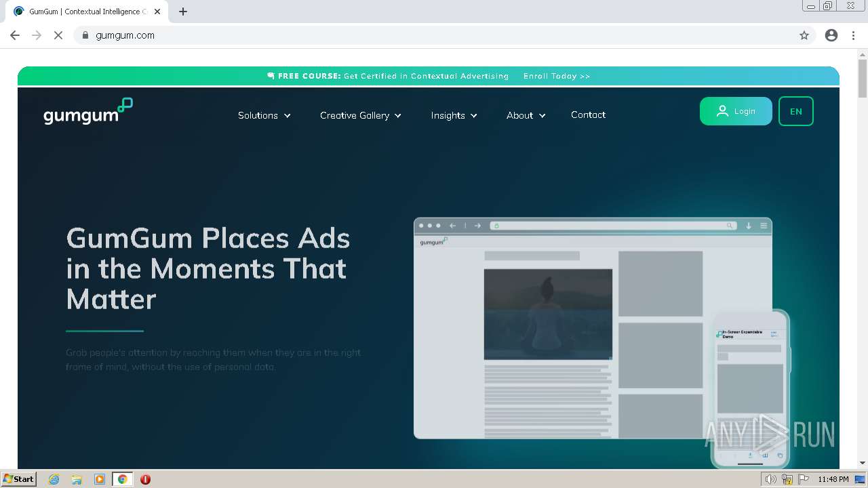The height and width of the screenshot is (488, 868).
Task: Click the Solutions chevron arrow
Action: [x=288, y=116]
